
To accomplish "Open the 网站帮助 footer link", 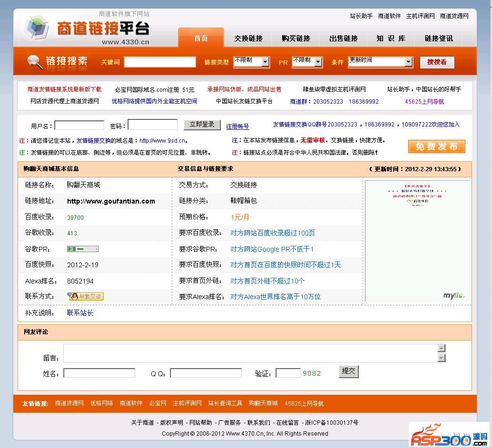I will tap(200, 423).
